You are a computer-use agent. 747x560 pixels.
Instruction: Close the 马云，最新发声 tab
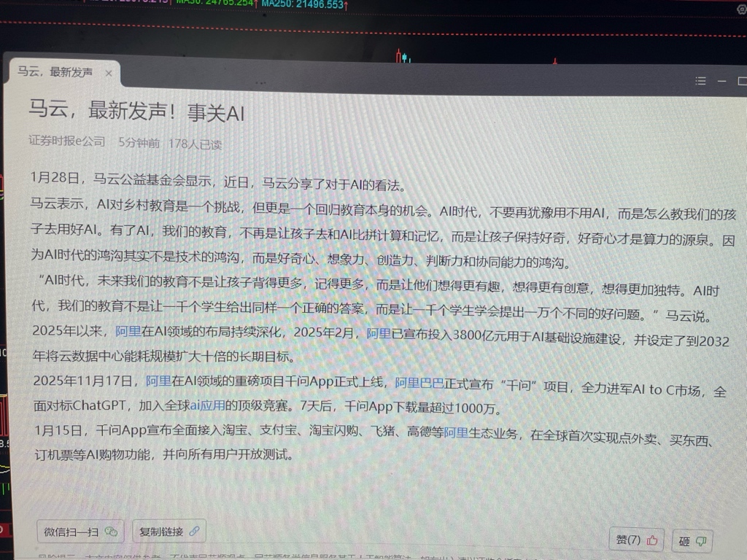(109, 74)
